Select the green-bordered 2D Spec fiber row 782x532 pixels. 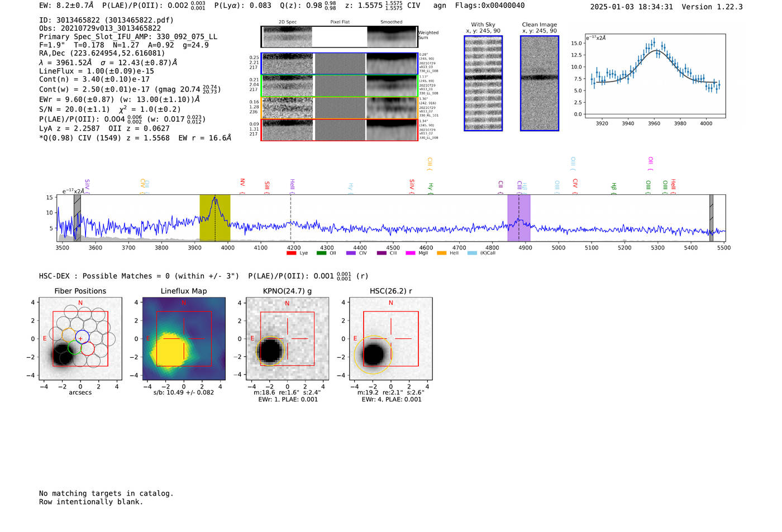pos(339,86)
